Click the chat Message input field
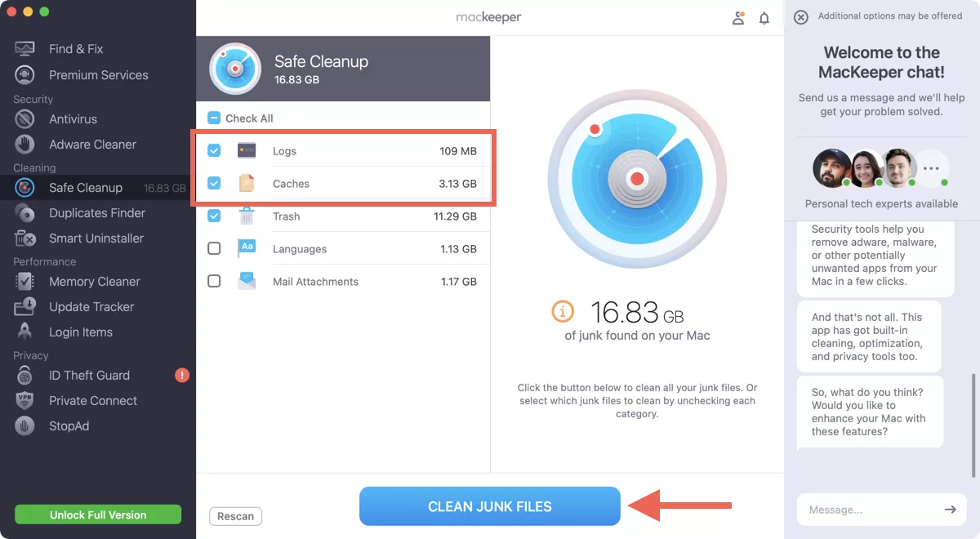 tap(871, 510)
